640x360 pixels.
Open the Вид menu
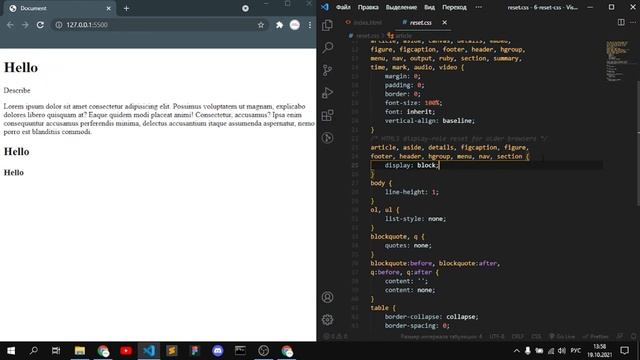click(429, 7)
